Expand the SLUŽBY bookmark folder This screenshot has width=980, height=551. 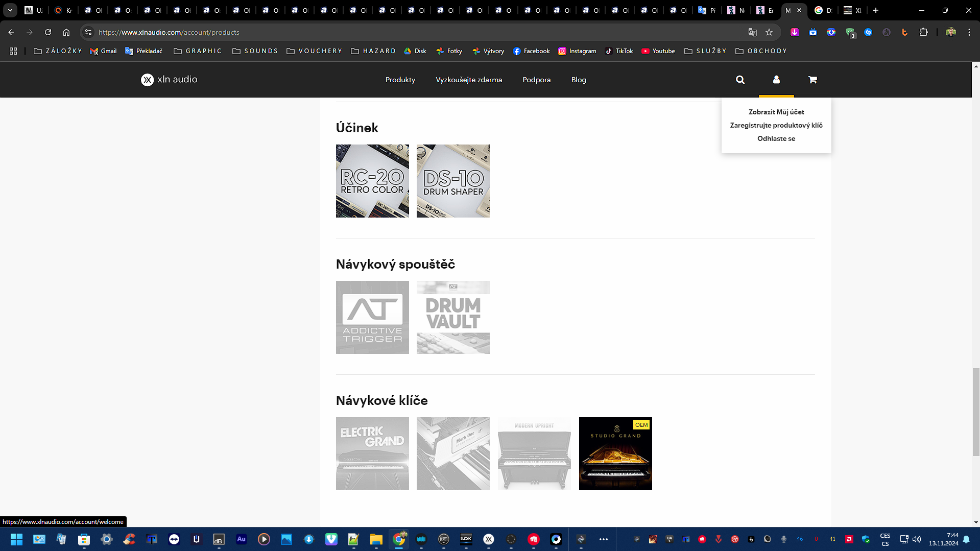(x=705, y=51)
